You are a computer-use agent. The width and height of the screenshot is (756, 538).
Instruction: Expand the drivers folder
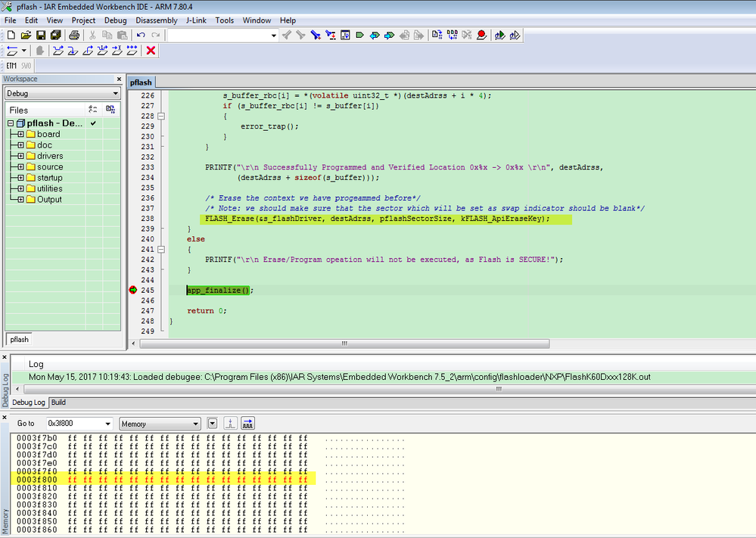pyautogui.click(x=20, y=156)
